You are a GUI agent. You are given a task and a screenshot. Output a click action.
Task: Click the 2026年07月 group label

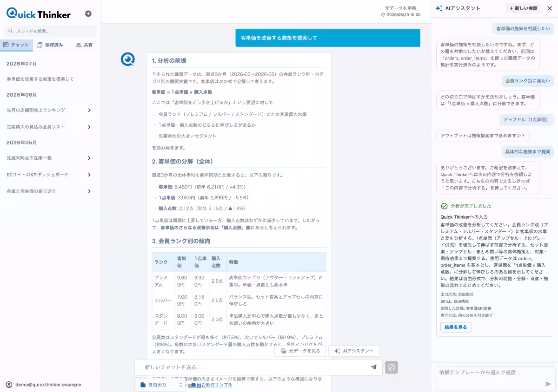coord(22,64)
